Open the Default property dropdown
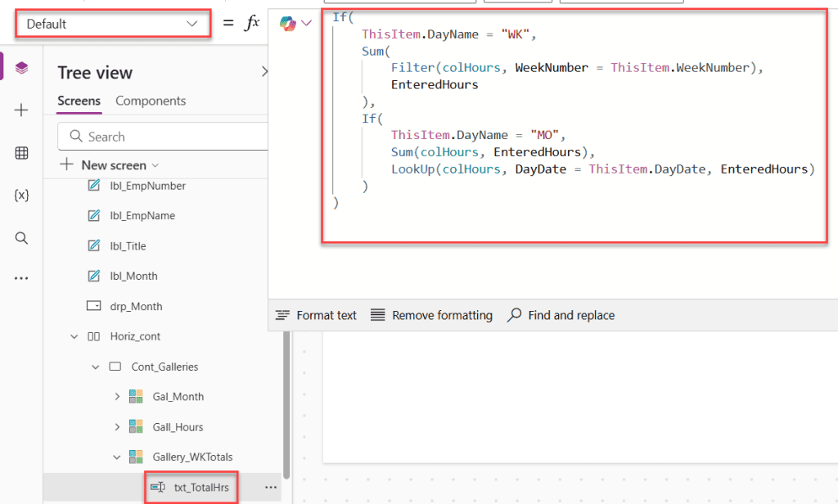This screenshot has width=838, height=504. 113,24
